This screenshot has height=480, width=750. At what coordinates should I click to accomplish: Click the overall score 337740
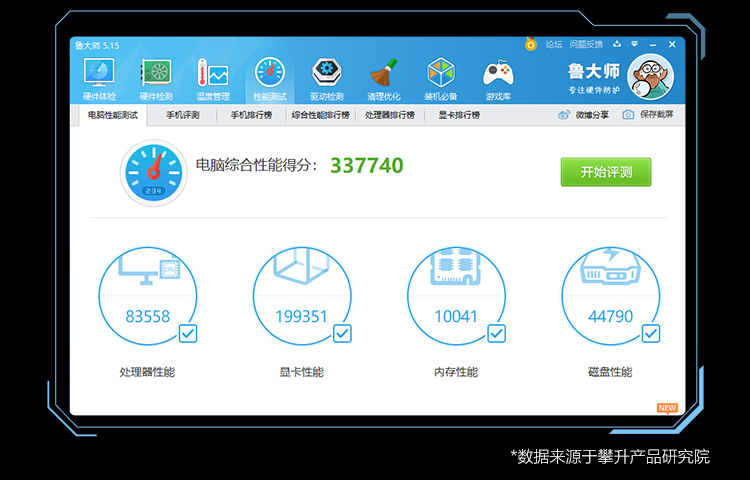pos(367,166)
